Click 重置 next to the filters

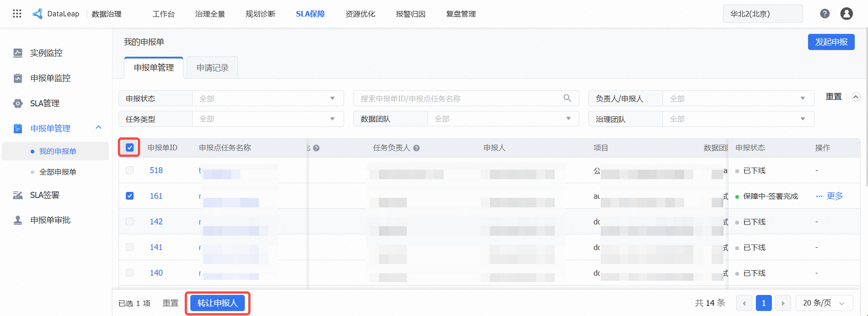tap(833, 97)
